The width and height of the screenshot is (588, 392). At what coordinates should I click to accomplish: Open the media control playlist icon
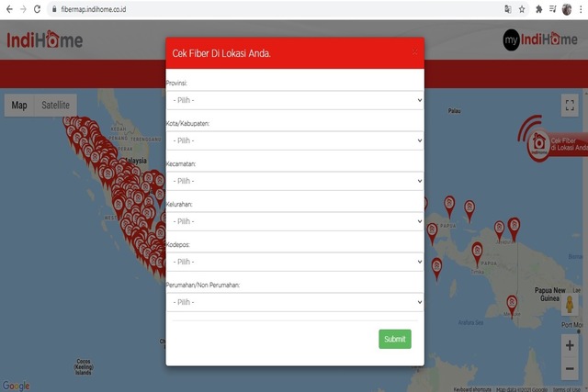point(553,9)
